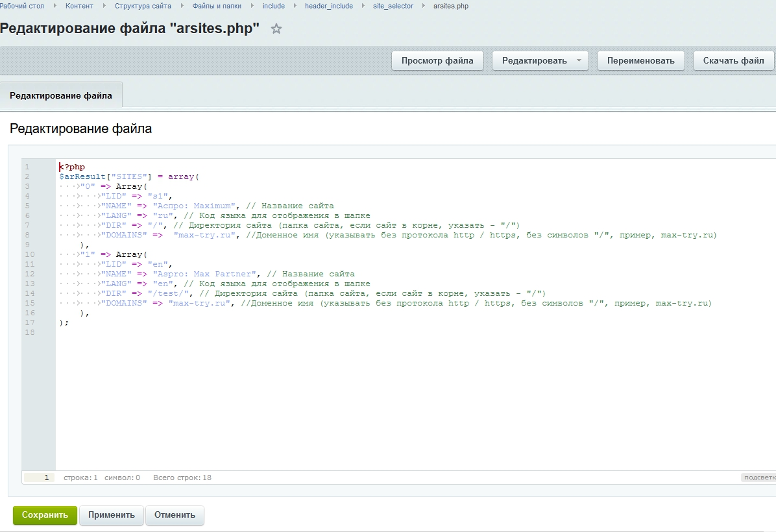Click the "Применить" button
776x532 pixels.
point(112,515)
